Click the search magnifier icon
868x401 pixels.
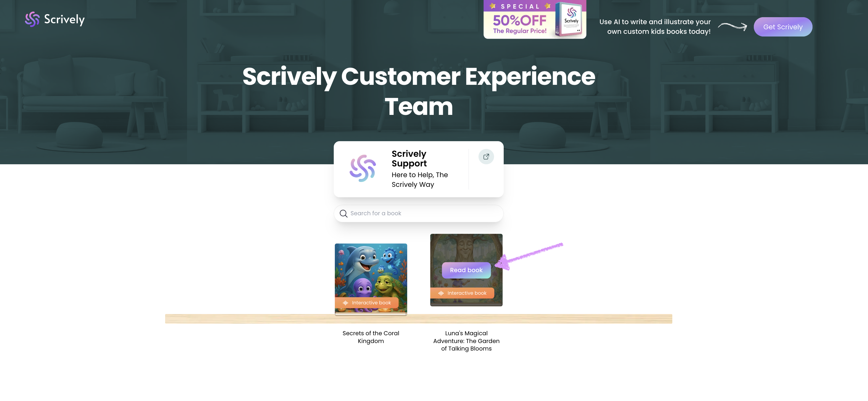pyautogui.click(x=343, y=213)
